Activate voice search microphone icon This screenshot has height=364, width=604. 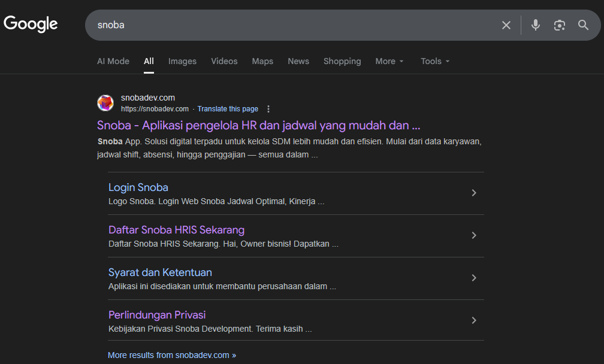coord(535,25)
